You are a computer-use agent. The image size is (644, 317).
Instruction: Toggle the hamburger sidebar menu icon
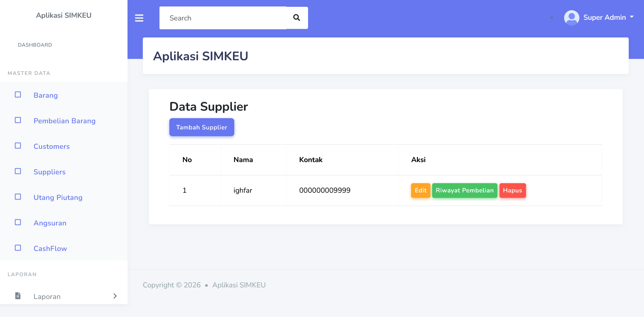(x=139, y=18)
